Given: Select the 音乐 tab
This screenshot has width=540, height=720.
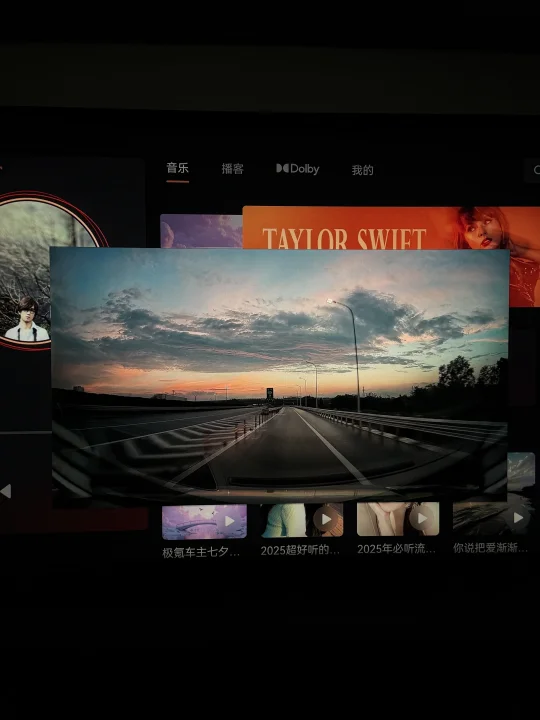Looking at the screenshot, I should 178,168.
